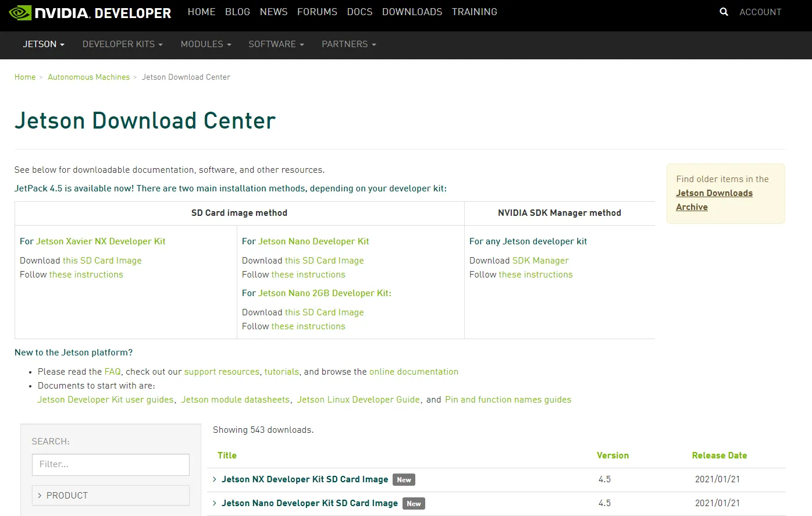Open the Account link
Image resolution: width=812 pixels, height=516 pixels.
coord(760,12)
